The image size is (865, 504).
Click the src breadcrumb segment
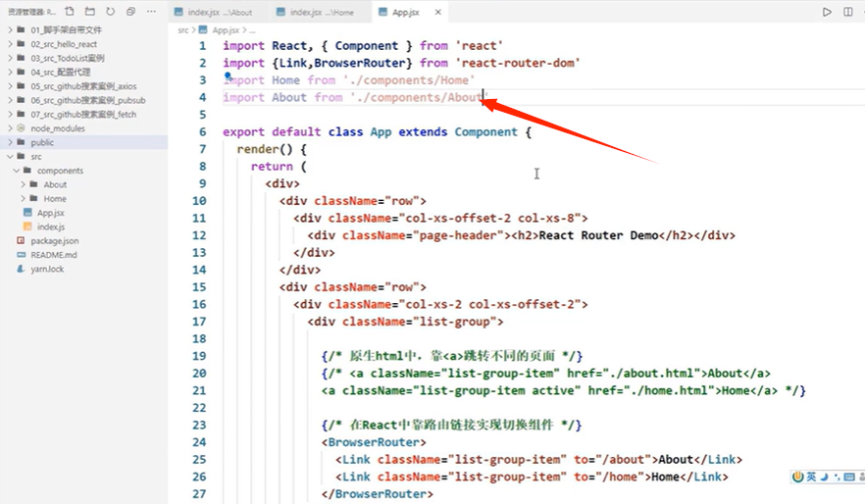(182, 29)
